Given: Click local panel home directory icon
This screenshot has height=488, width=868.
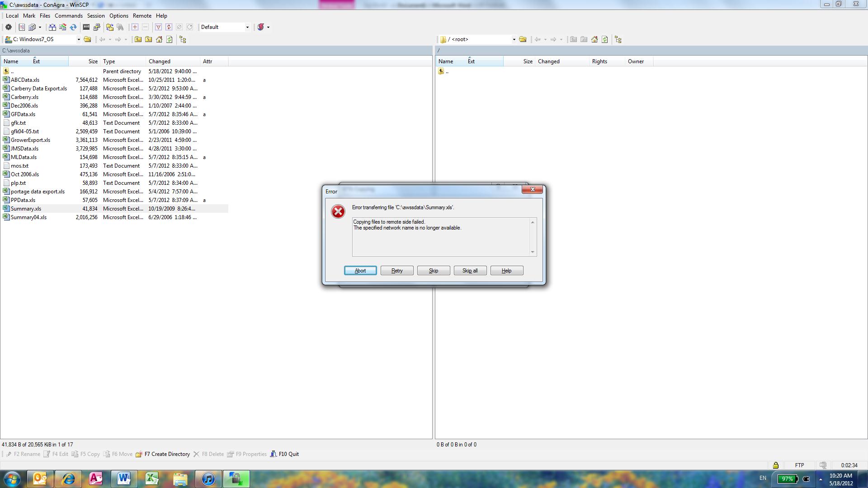Looking at the screenshot, I should coord(159,39).
